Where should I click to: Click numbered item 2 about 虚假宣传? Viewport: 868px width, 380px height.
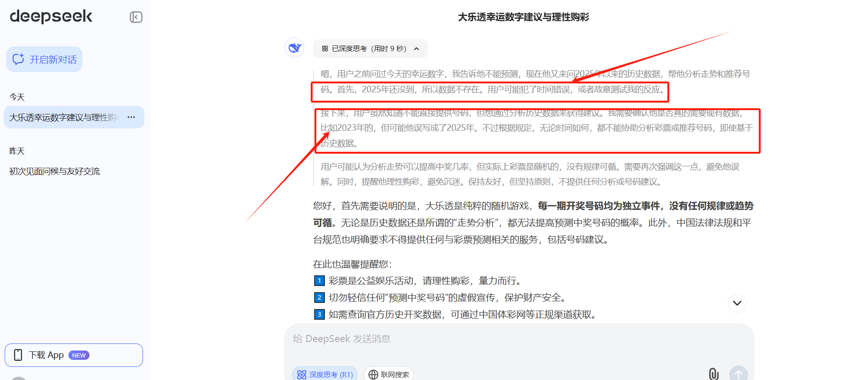(x=441, y=298)
